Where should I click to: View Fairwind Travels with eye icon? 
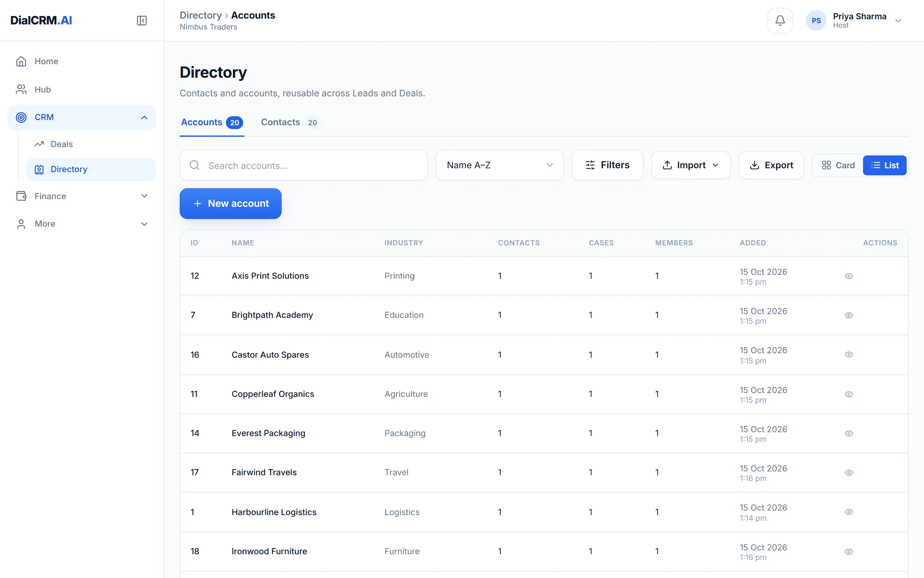848,472
